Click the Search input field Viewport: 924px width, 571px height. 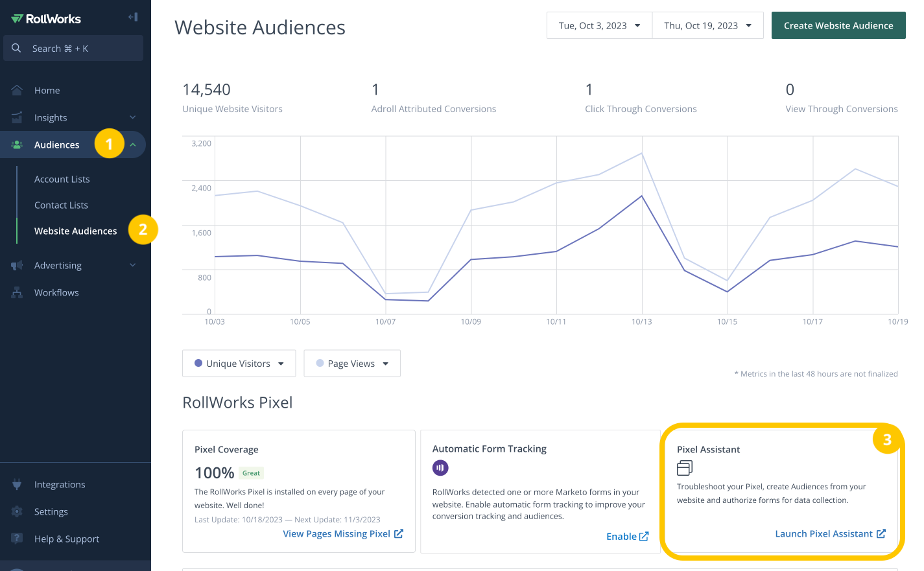pyautogui.click(x=73, y=48)
